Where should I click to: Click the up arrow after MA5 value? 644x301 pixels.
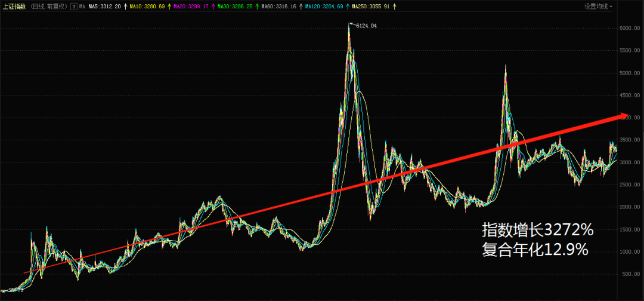click(x=125, y=7)
